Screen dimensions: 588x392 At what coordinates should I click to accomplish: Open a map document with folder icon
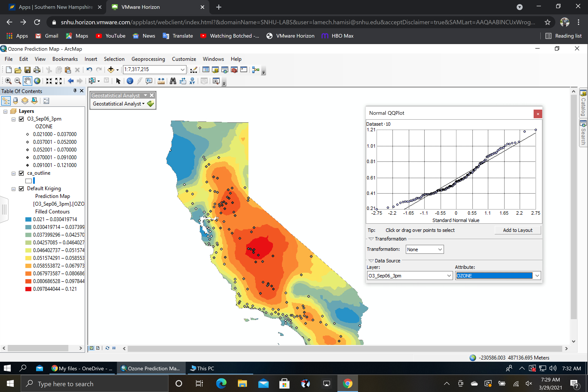click(18, 70)
